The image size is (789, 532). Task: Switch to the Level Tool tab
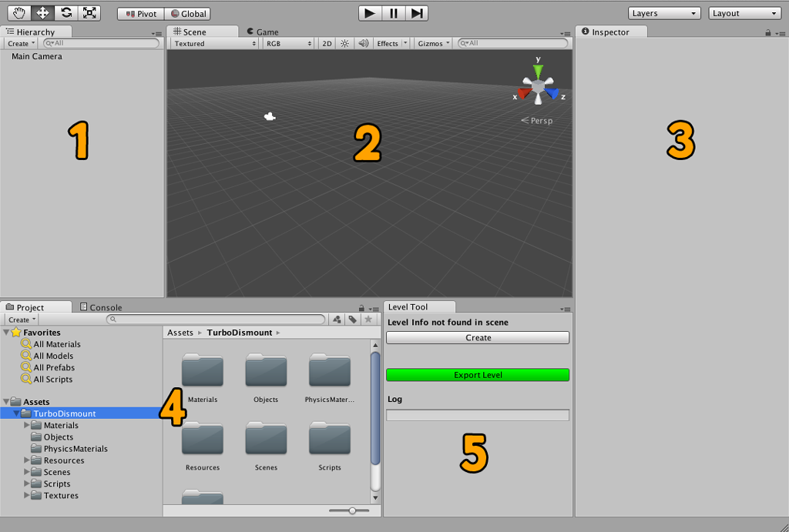click(419, 306)
